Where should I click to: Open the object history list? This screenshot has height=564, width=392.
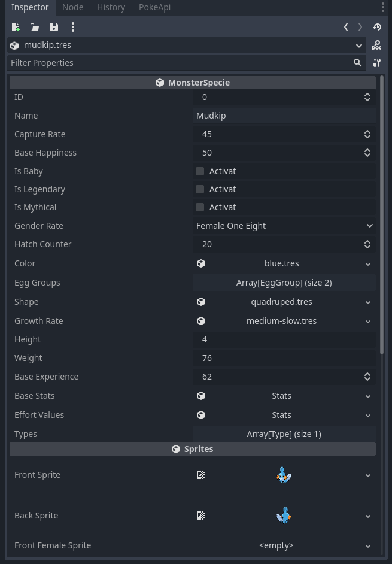coord(377,27)
